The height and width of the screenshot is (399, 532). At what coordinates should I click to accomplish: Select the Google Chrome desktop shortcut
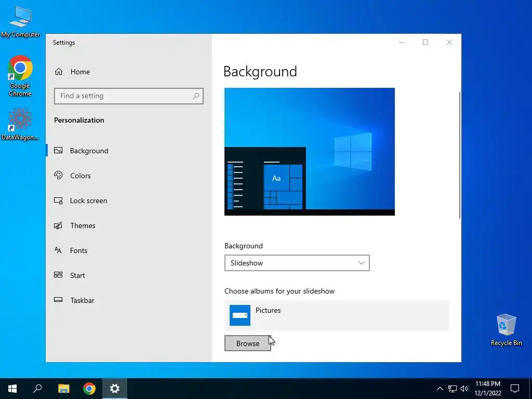(20, 76)
